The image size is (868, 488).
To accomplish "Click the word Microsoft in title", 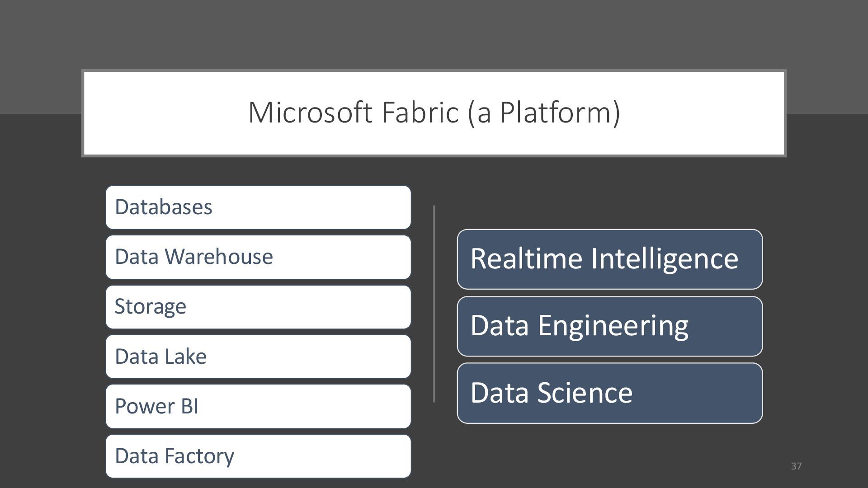I will click(311, 113).
